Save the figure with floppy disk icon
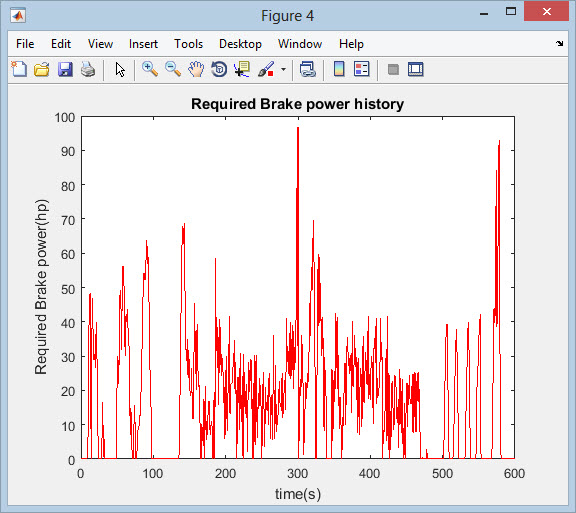 (65, 69)
